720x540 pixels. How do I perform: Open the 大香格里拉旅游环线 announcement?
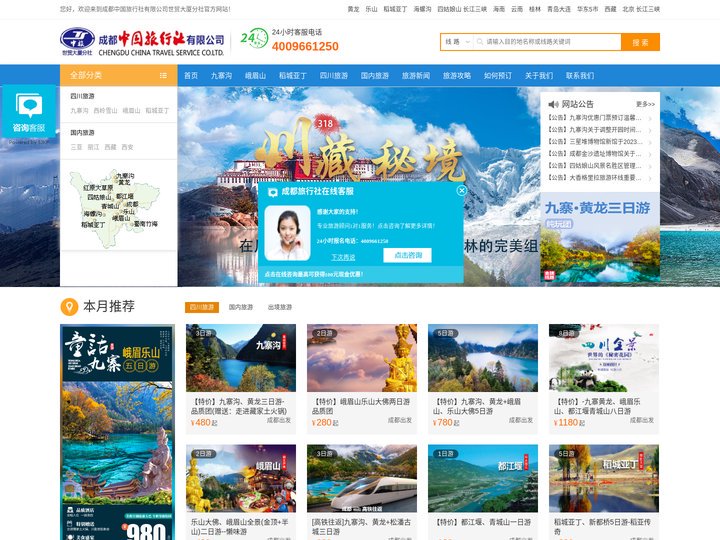click(x=595, y=177)
